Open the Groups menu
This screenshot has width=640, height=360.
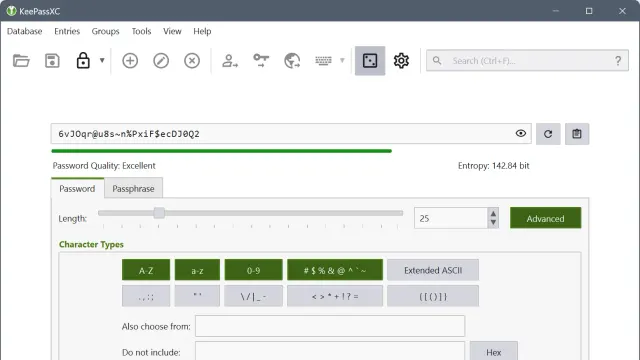coord(105,31)
